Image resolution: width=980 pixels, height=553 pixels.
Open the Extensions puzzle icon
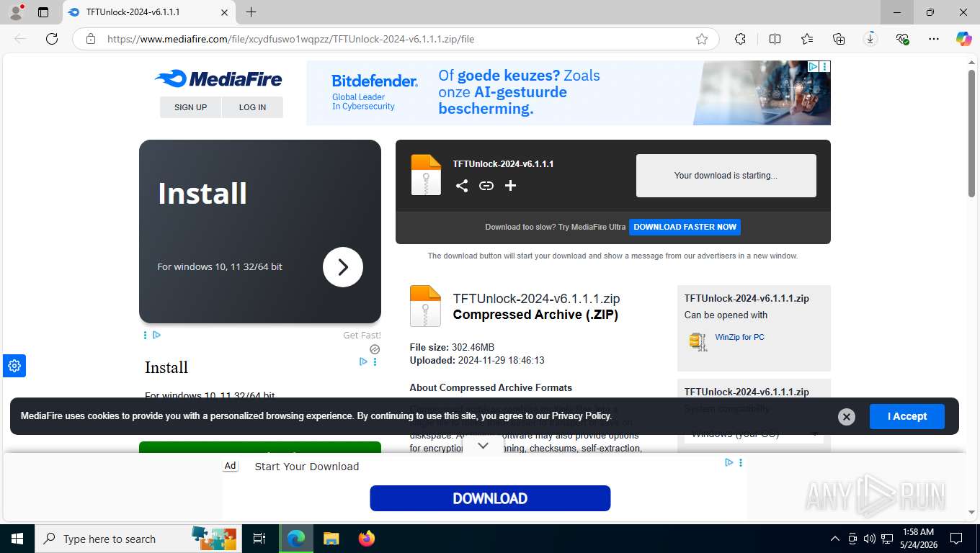tap(740, 39)
